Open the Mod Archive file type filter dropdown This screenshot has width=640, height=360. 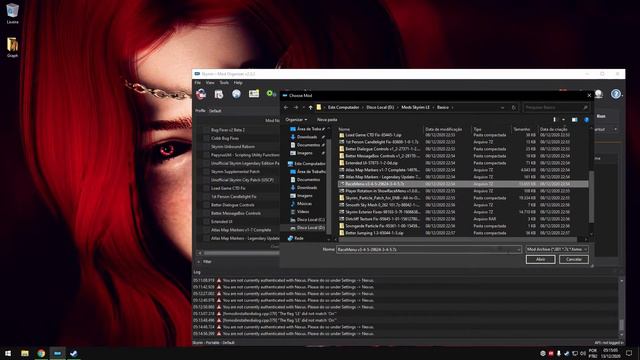[557, 249]
